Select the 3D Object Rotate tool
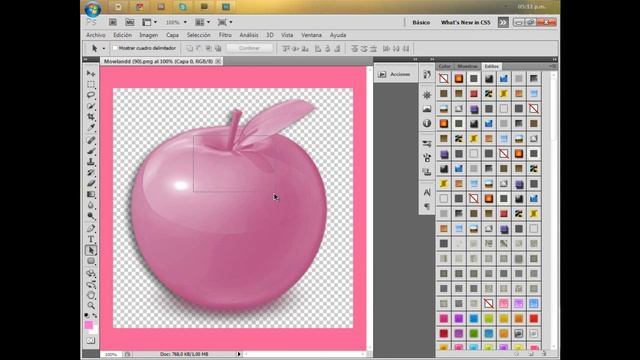 91,273
